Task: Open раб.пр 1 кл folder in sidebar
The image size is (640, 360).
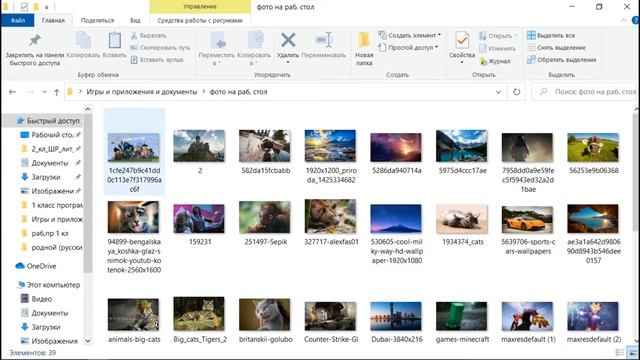Action: pos(45,233)
